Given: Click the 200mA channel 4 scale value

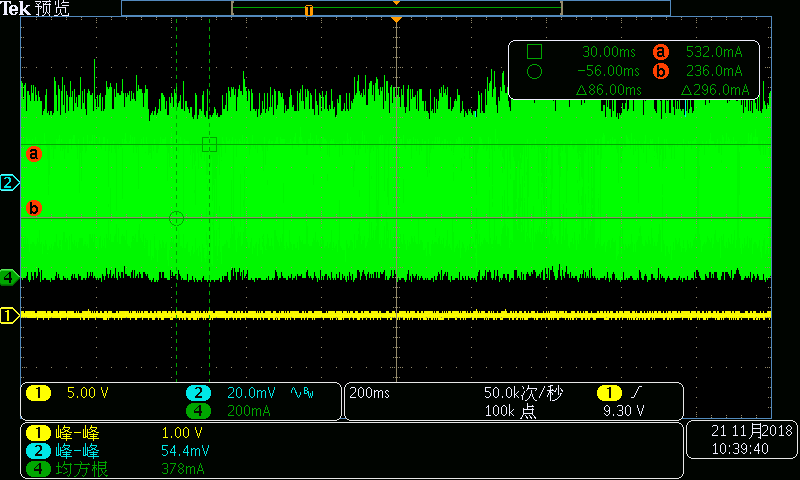Looking at the screenshot, I should (x=248, y=411).
